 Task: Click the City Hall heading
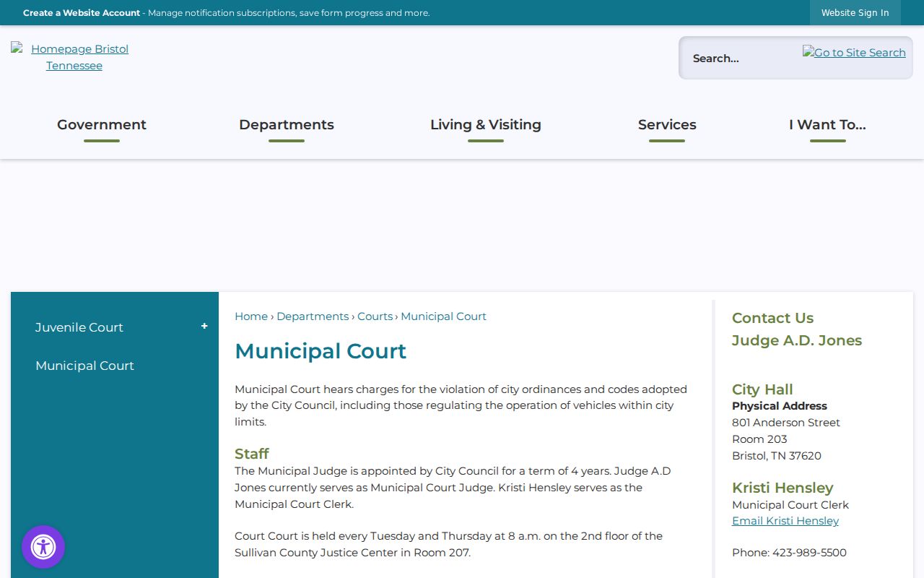(762, 389)
